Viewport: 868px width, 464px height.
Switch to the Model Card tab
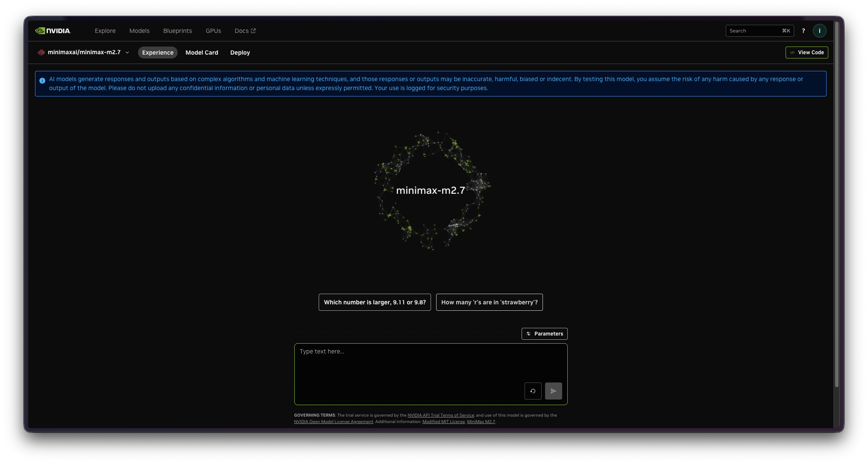tap(202, 53)
